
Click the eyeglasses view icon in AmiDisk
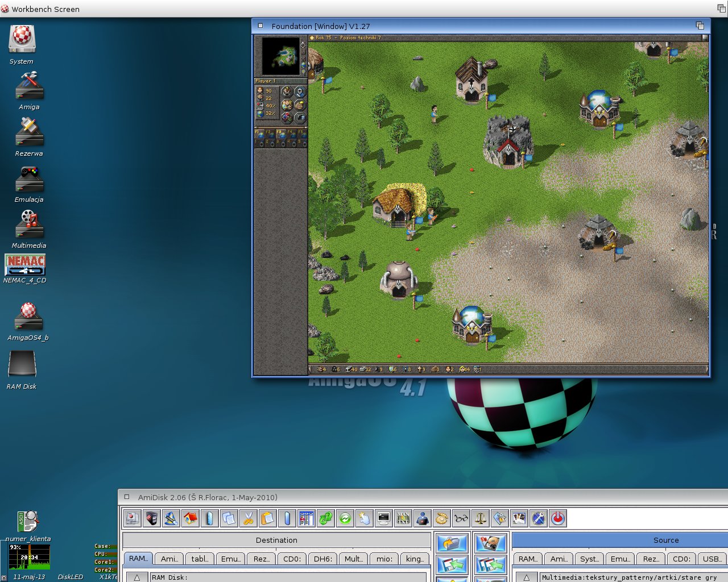coord(461,518)
